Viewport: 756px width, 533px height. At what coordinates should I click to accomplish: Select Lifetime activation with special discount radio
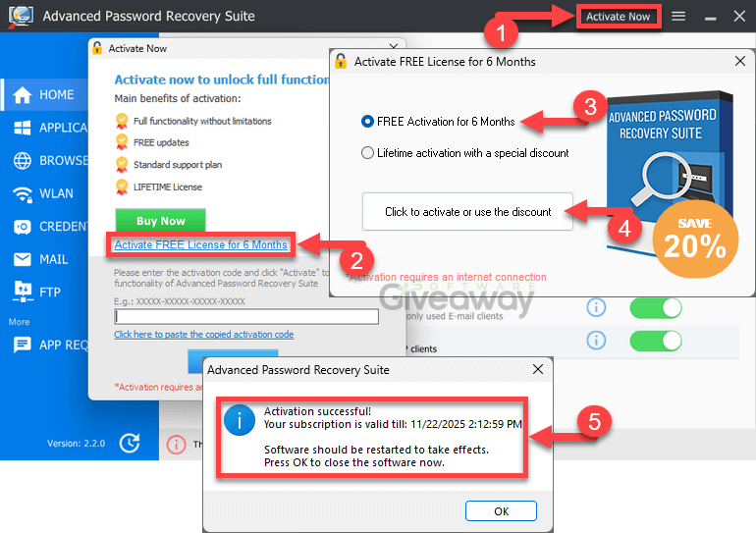click(x=367, y=153)
